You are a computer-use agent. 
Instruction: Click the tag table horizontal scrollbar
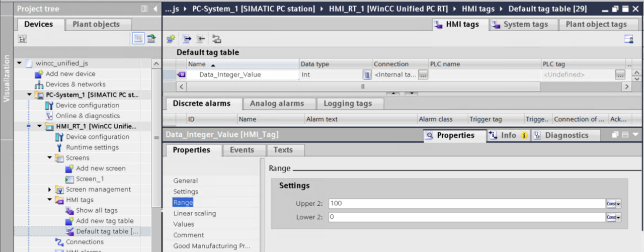pyautogui.click(x=362, y=87)
